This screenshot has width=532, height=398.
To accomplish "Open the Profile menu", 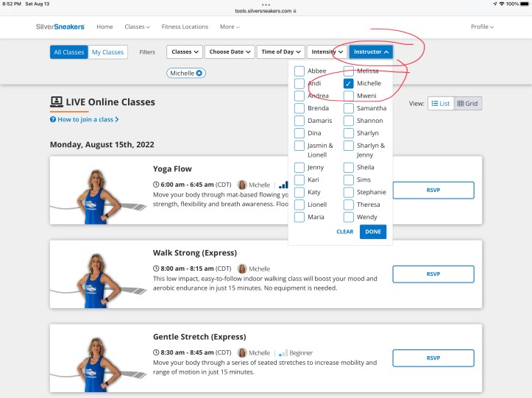I will click(482, 26).
